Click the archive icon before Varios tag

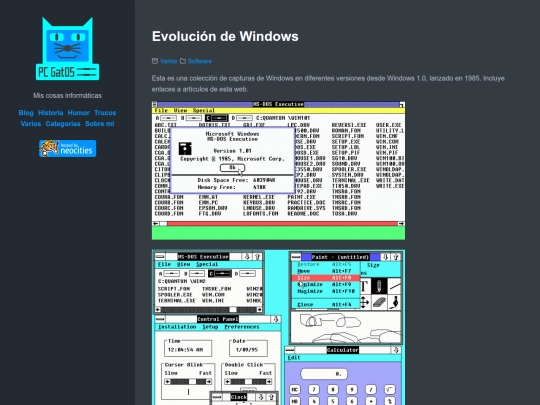click(155, 61)
